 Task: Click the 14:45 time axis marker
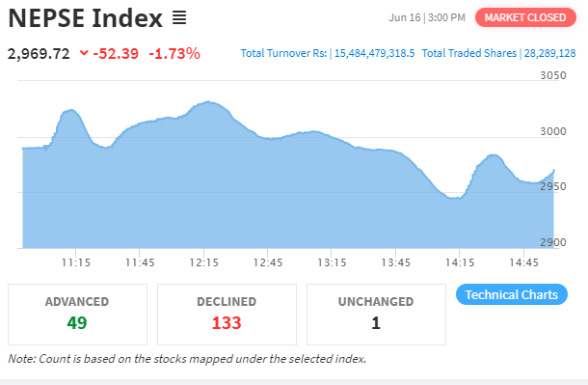click(523, 262)
